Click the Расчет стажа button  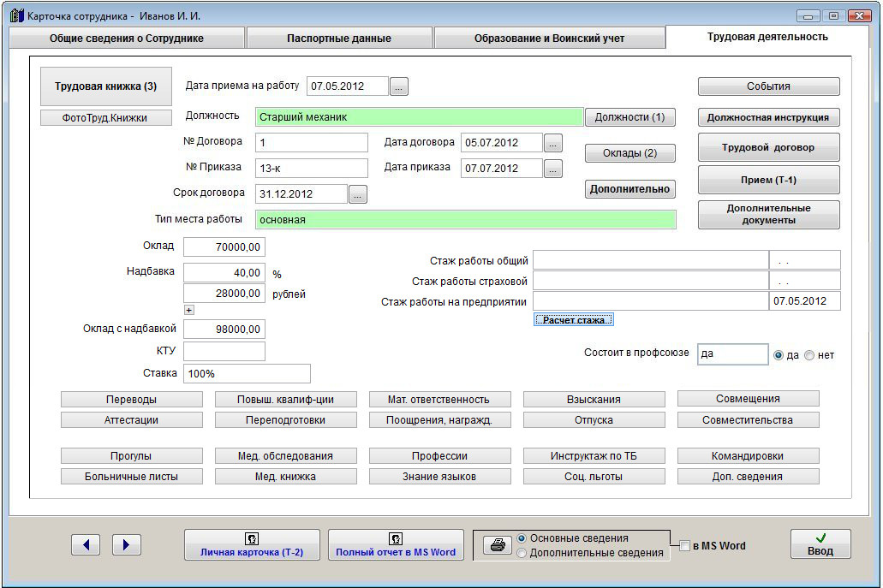[x=573, y=320]
